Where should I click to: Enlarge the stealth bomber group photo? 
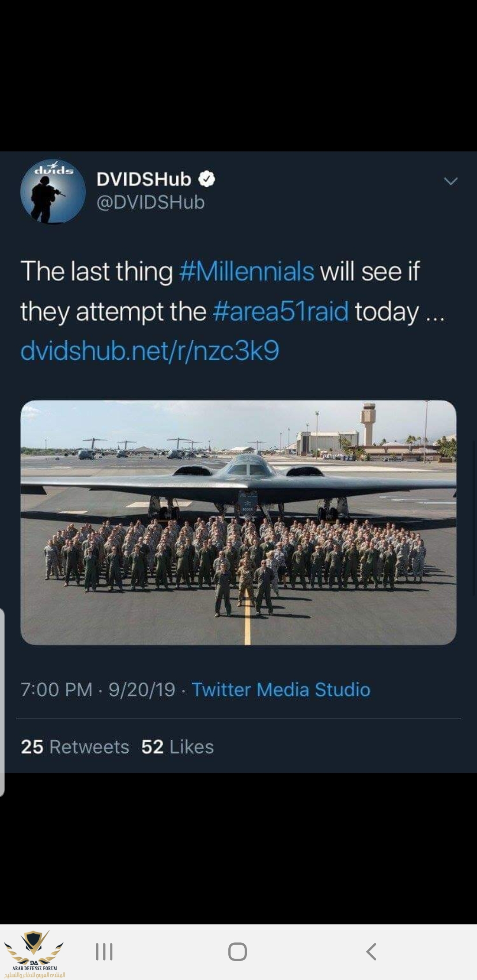coord(238,522)
